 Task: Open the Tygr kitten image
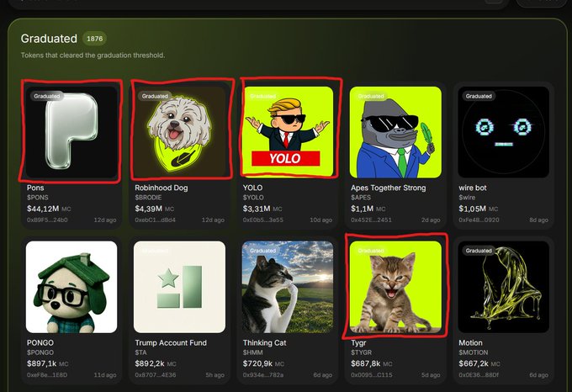pyautogui.click(x=395, y=287)
